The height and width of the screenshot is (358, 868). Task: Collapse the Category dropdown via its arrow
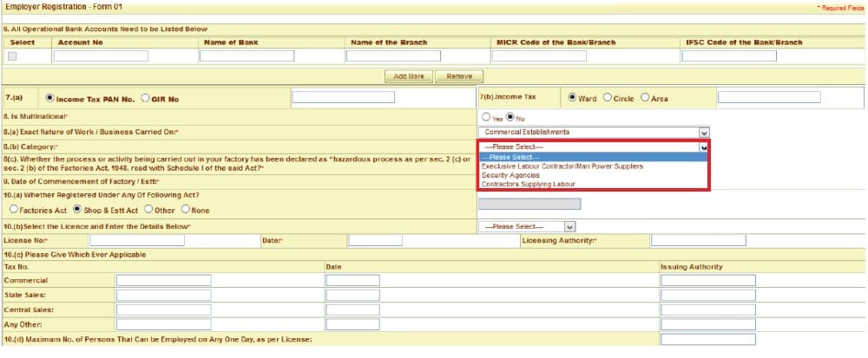pos(703,147)
